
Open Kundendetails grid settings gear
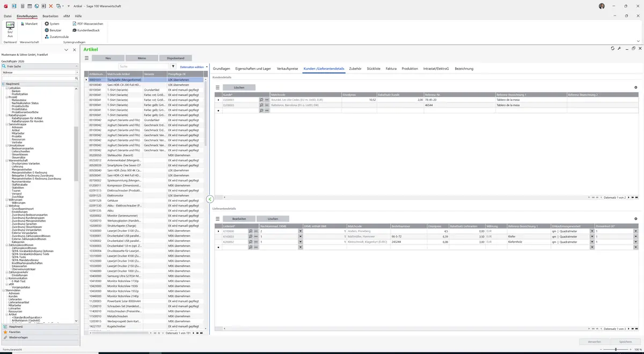pos(636,87)
